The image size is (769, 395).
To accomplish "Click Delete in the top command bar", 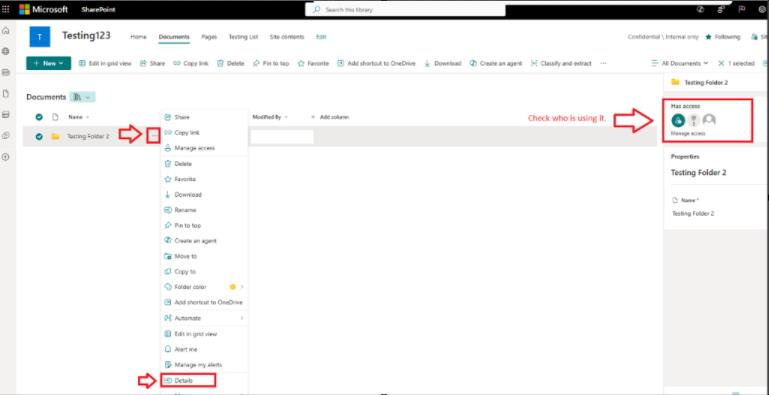I will pyautogui.click(x=231, y=63).
